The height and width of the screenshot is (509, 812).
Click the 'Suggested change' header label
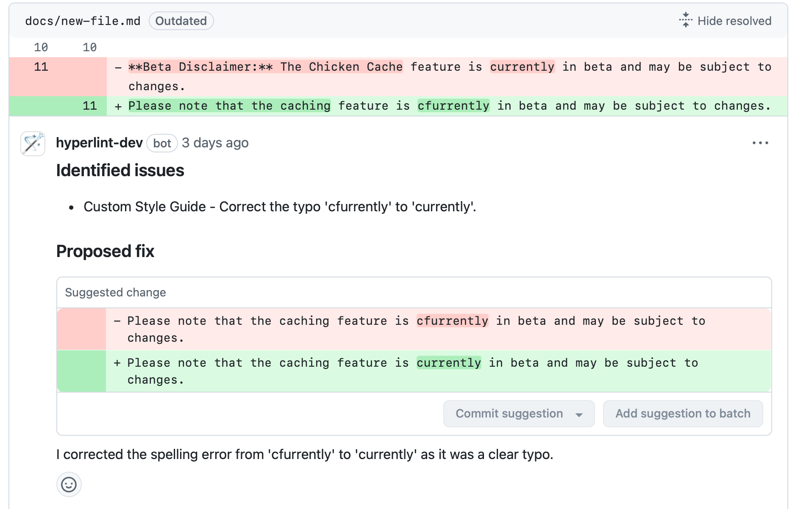(x=115, y=292)
